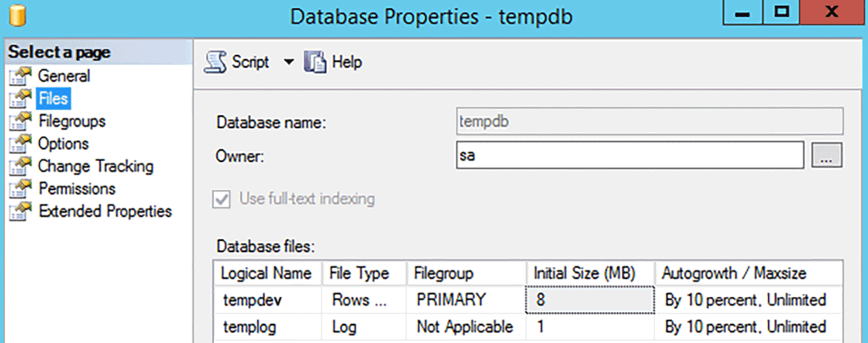This screenshot has height=343, width=868.
Task: Click the Filegroups page icon
Action: click(x=20, y=120)
